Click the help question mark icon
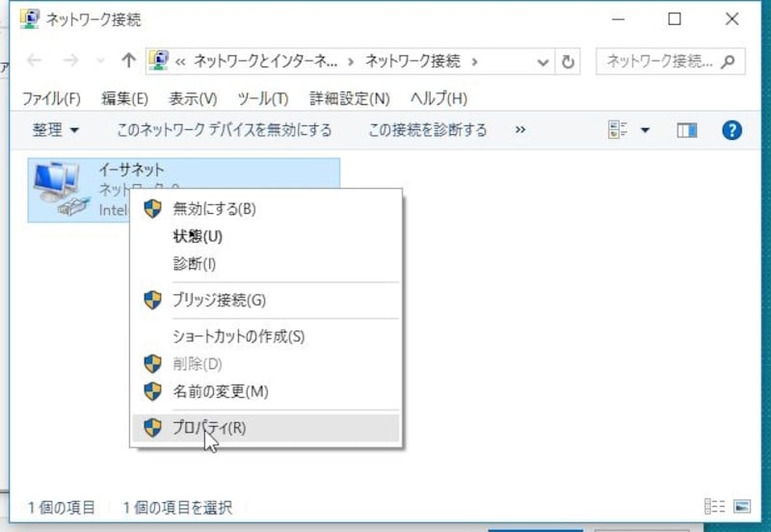Screen dimensions: 771x532 click(x=731, y=130)
